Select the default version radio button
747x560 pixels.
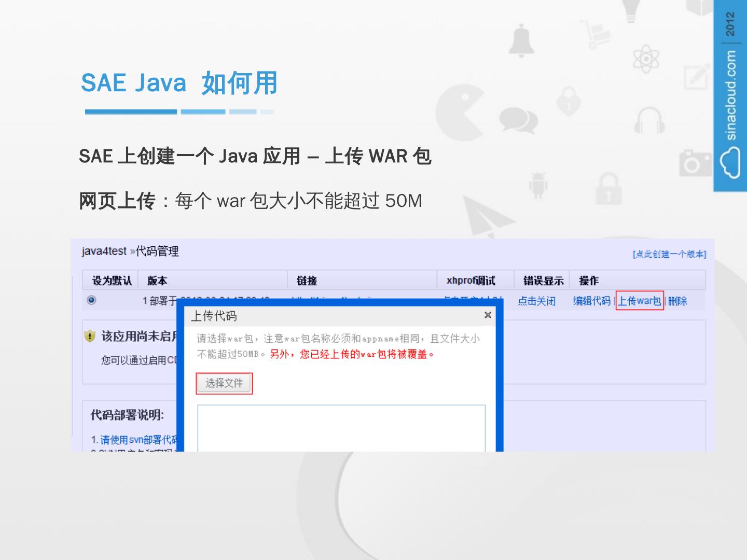pos(92,300)
